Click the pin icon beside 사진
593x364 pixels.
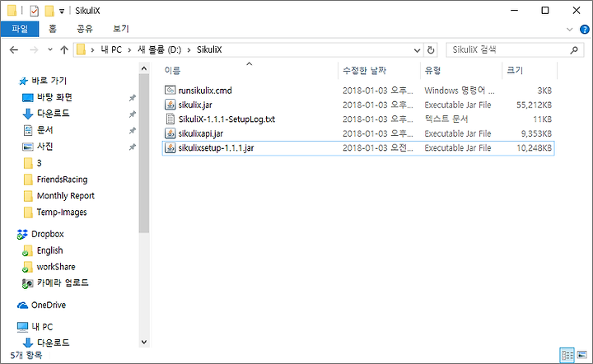point(133,147)
